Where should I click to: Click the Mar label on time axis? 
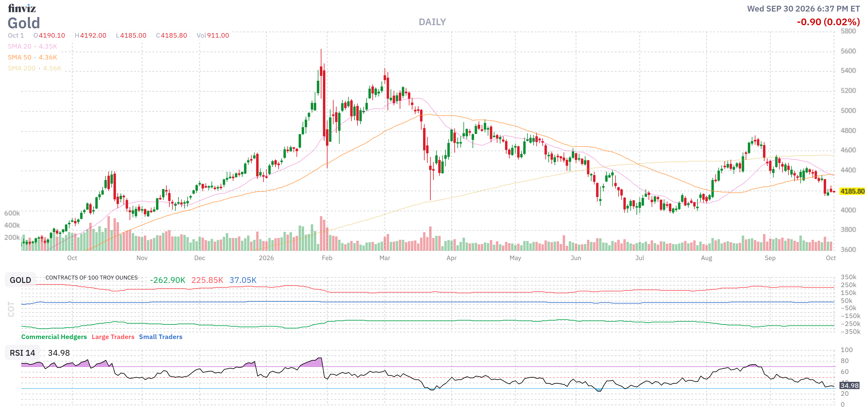pyautogui.click(x=385, y=258)
